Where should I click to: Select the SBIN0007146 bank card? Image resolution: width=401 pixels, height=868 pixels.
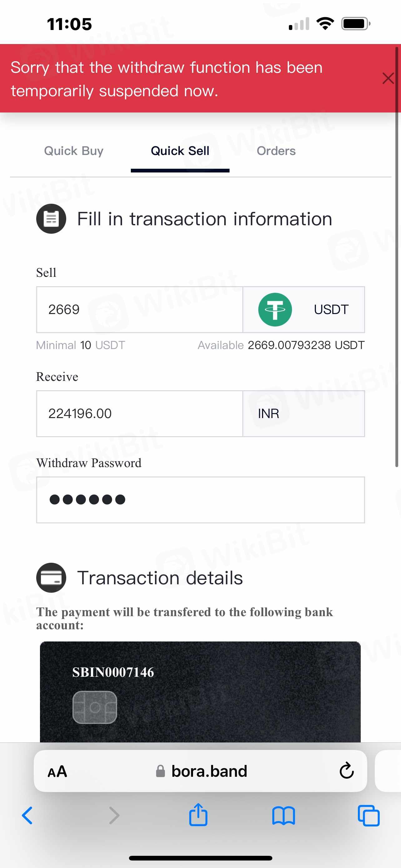tap(200, 691)
